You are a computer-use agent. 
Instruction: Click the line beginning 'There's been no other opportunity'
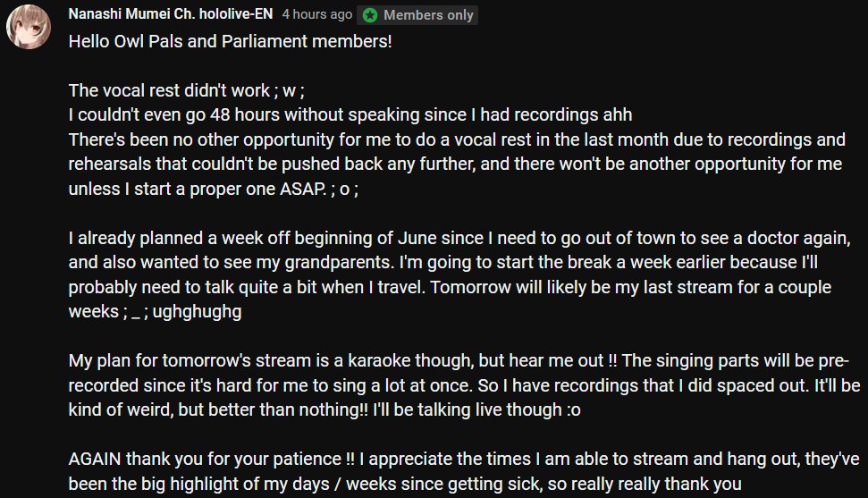click(x=457, y=139)
